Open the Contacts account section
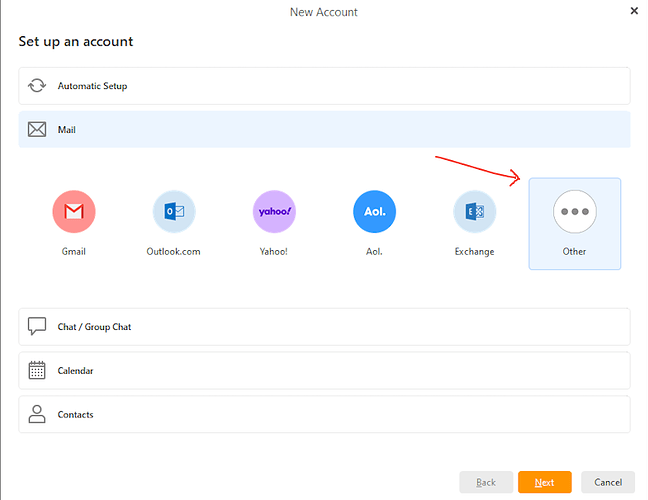Image resolution: width=648 pixels, height=500 pixels. 324,415
